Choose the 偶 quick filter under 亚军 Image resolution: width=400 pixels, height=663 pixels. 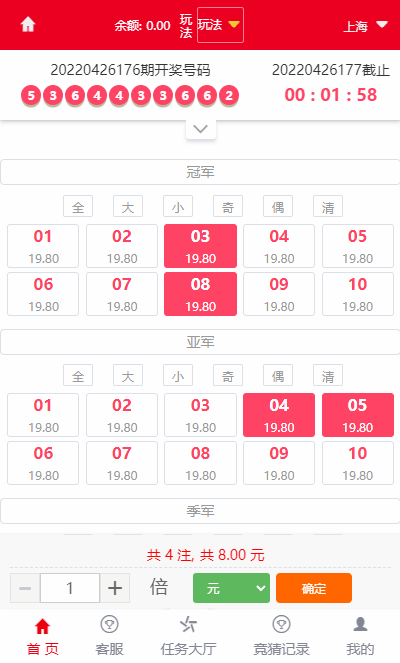point(278,375)
